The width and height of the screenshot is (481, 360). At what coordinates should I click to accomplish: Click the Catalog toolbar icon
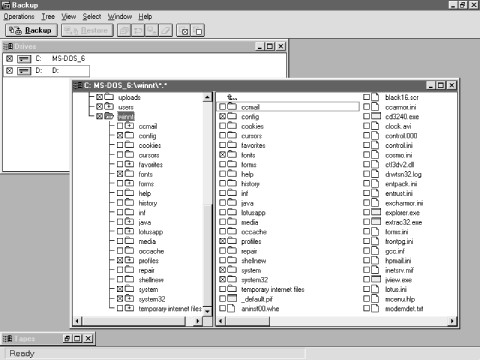[x=124, y=31]
